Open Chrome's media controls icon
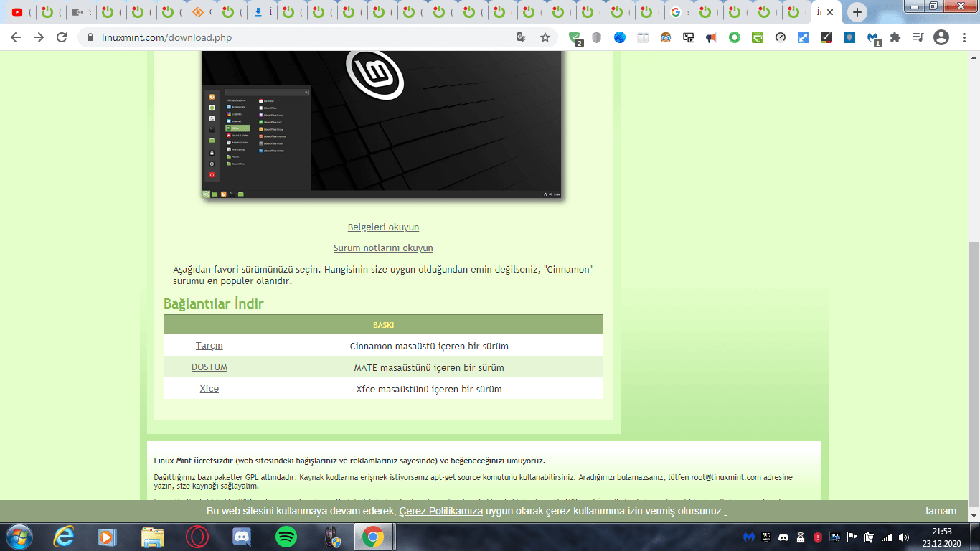 tap(918, 37)
